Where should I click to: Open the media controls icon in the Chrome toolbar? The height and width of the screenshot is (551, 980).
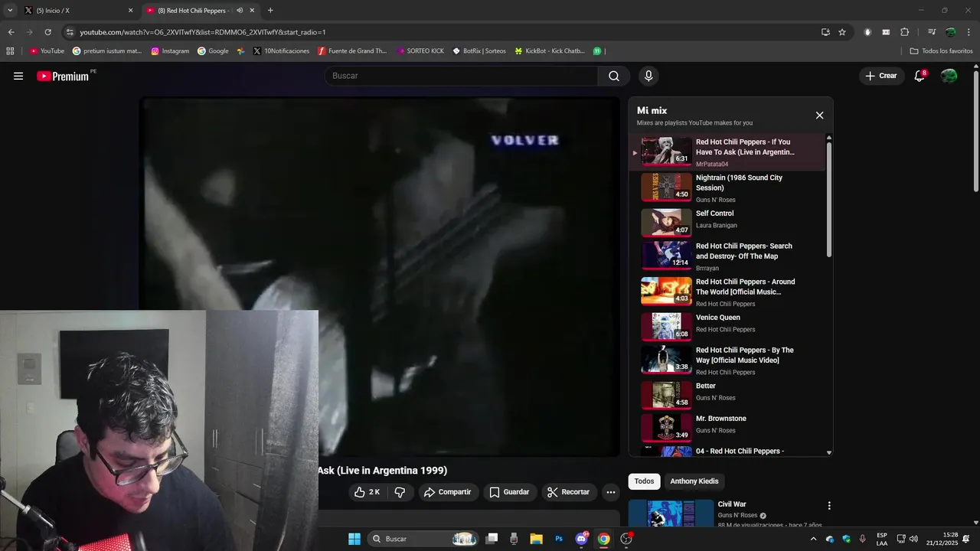(932, 32)
